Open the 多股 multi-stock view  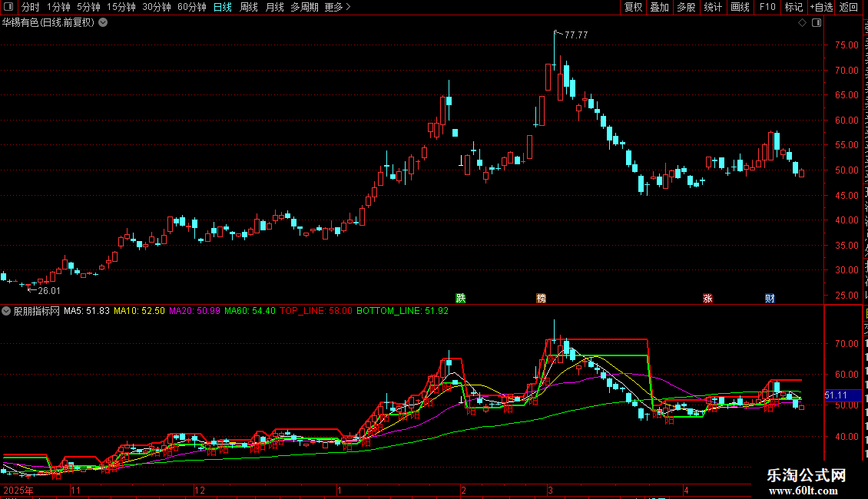coord(687,7)
